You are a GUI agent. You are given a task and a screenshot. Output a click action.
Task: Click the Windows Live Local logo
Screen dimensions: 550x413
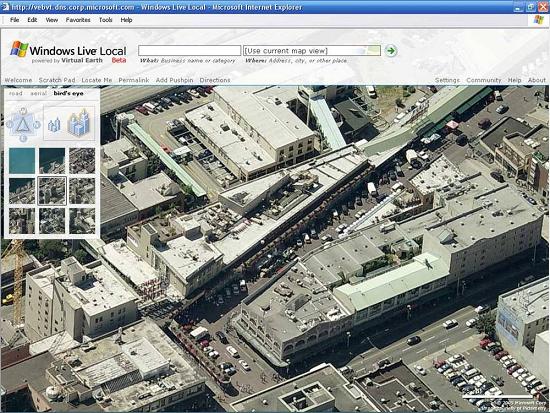(68, 50)
